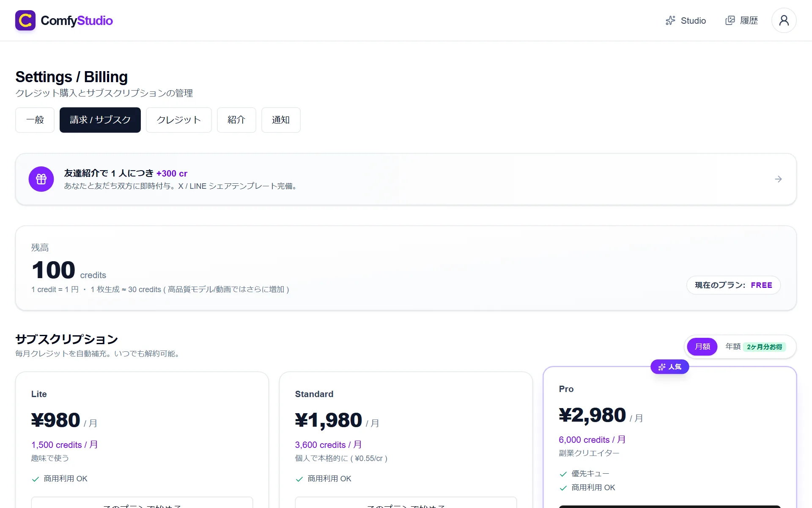Click the Pro 商用利用 OK checkmark icon

[563, 488]
